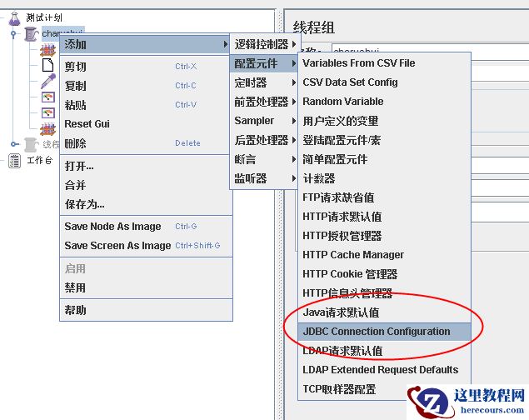Collapse the first thread group tree handle

[x=13, y=34]
